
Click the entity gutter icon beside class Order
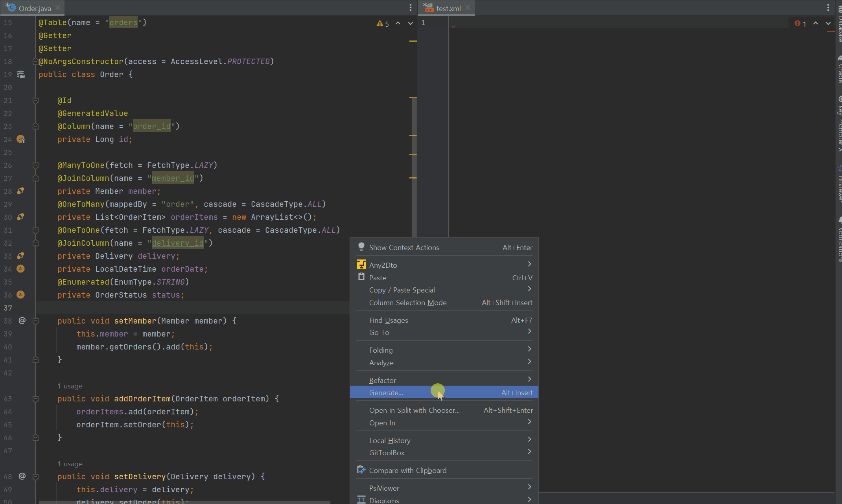pyautogui.click(x=21, y=75)
